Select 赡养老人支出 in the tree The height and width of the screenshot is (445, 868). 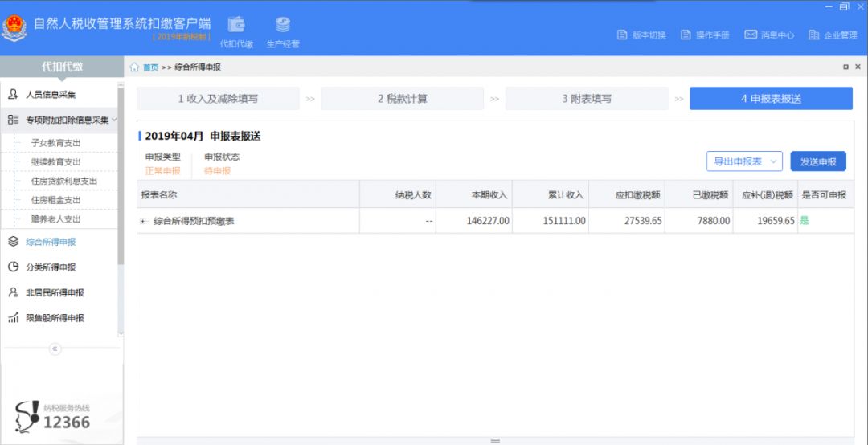(x=56, y=218)
